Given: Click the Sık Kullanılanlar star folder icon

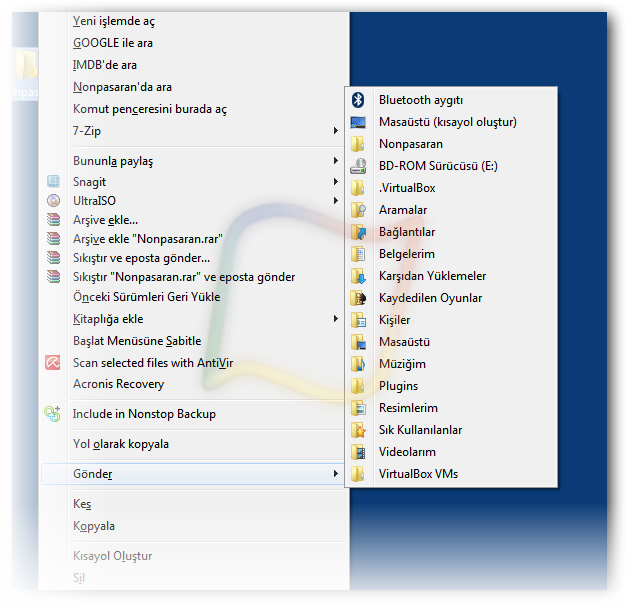Looking at the screenshot, I should point(358,430).
